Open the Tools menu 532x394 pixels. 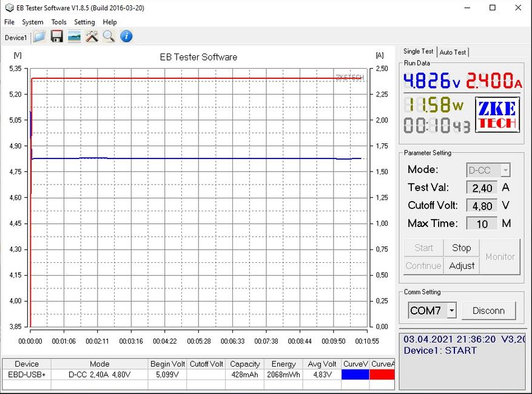[59, 22]
